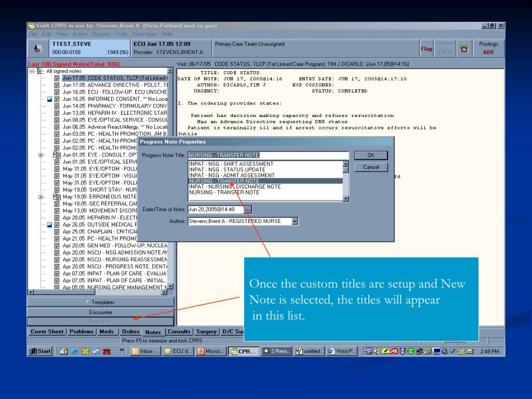Select Jun 03,05 PC - HEALTH PROMOTION note

(115, 134)
